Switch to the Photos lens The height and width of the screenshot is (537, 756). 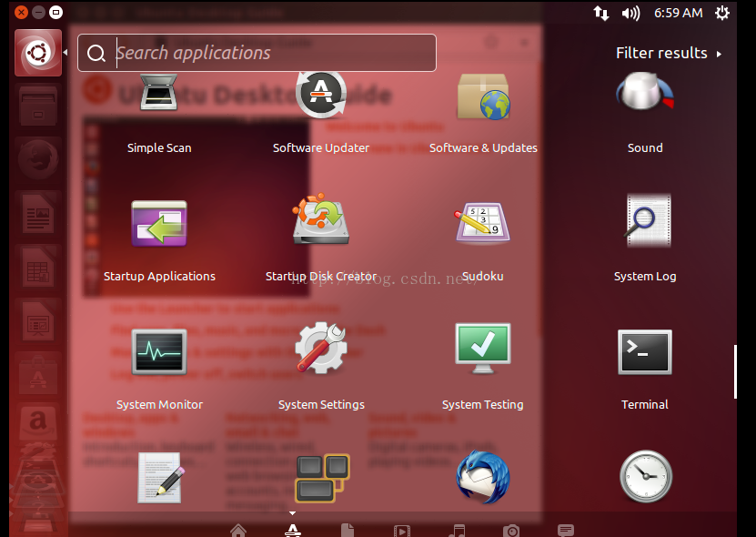[x=511, y=532]
